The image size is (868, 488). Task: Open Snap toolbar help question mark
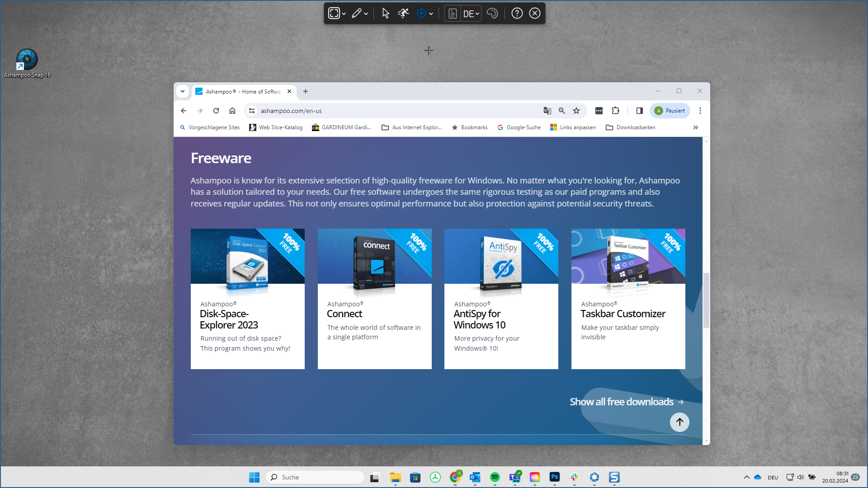point(517,13)
